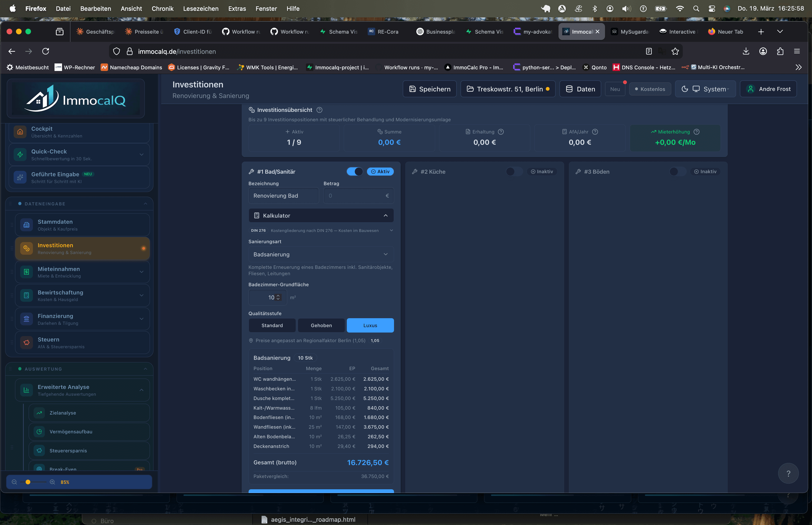This screenshot has height=525, width=812.
Task: Collapse the Kalkulator section
Action: coord(321,215)
